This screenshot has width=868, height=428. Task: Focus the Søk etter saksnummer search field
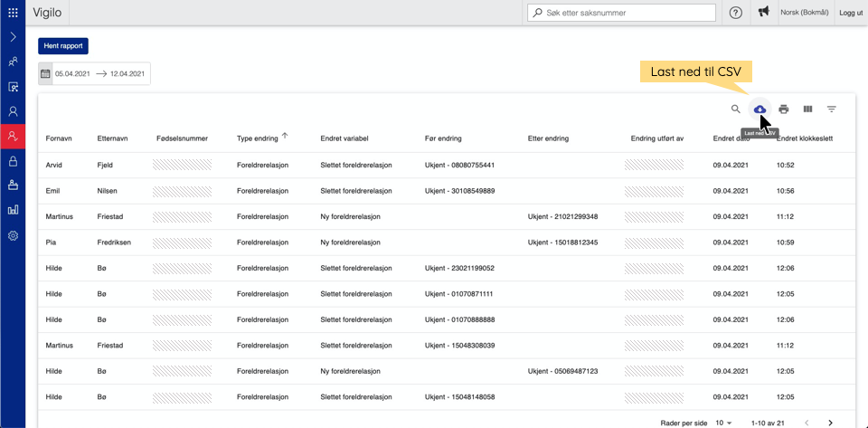pos(622,12)
